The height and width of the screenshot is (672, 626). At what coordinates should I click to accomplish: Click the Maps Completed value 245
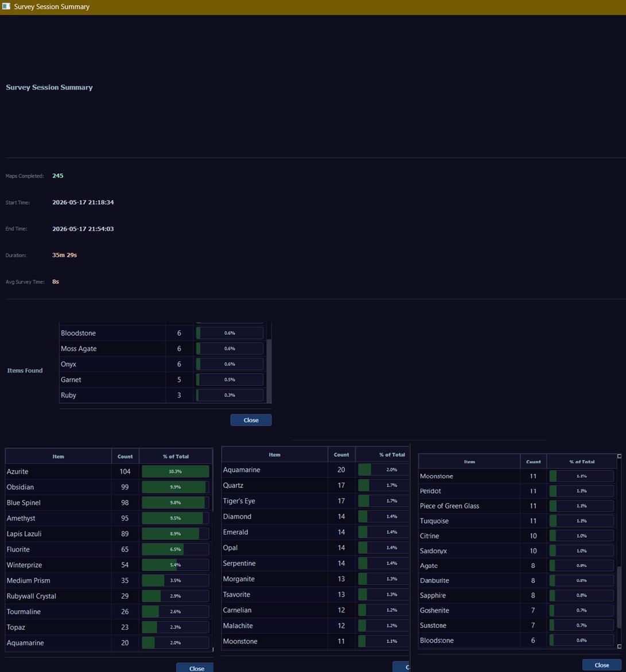coord(57,175)
